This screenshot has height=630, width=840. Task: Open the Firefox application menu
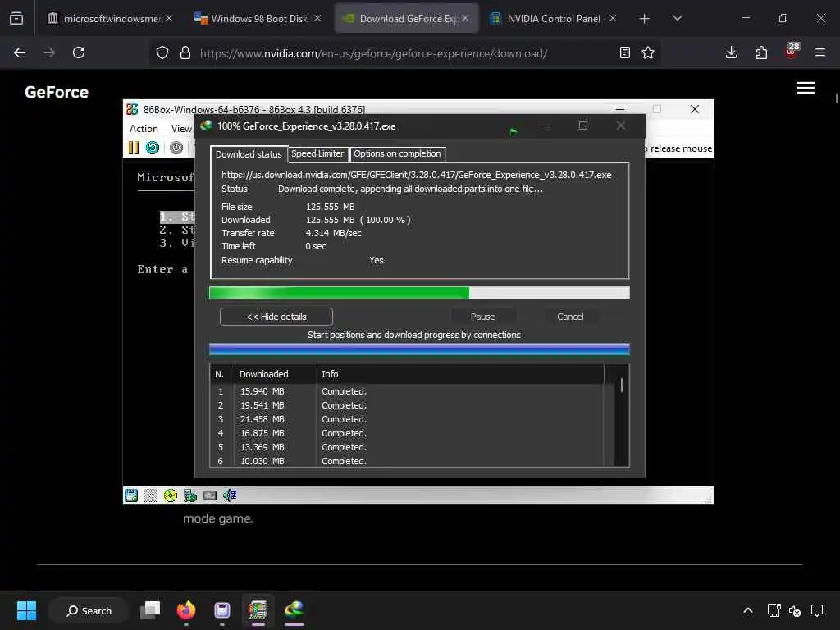(x=820, y=52)
